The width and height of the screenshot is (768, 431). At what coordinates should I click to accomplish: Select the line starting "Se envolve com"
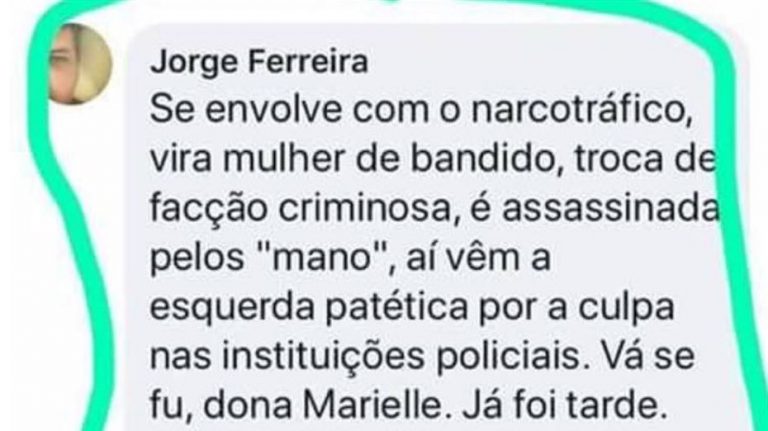pos(421,110)
